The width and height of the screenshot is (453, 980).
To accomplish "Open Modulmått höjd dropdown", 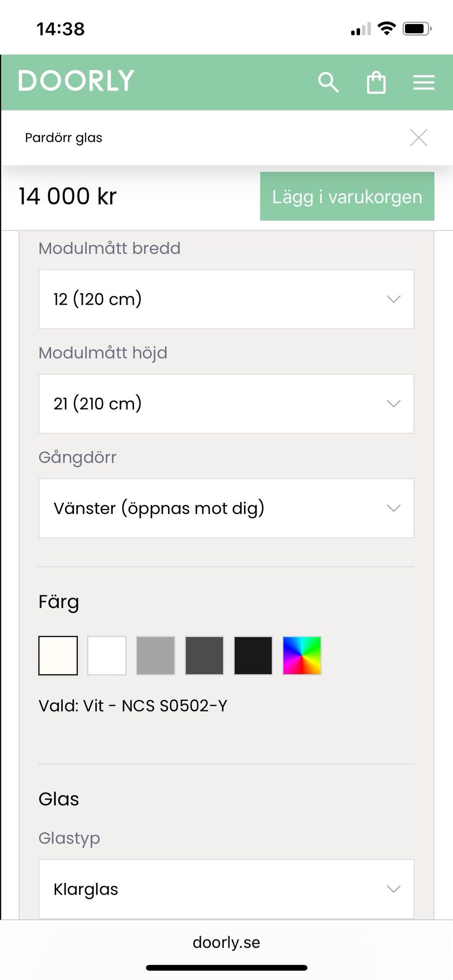I will (226, 404).
